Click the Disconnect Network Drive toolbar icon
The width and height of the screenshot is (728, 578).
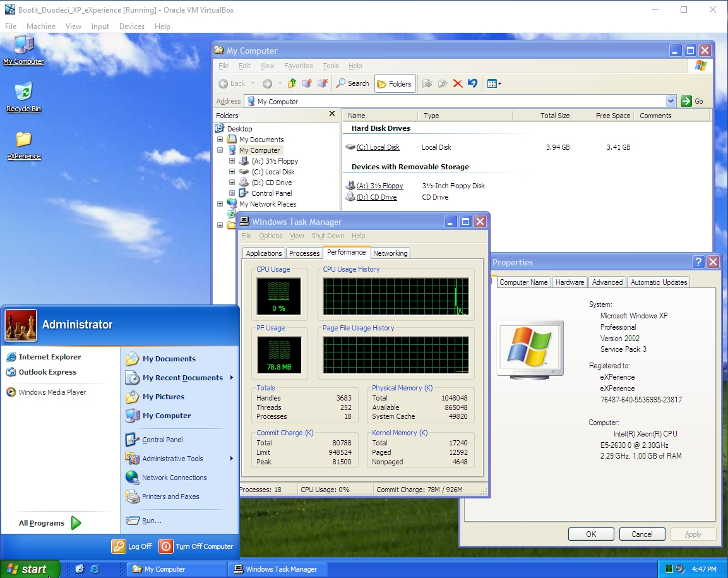point(322,83)
